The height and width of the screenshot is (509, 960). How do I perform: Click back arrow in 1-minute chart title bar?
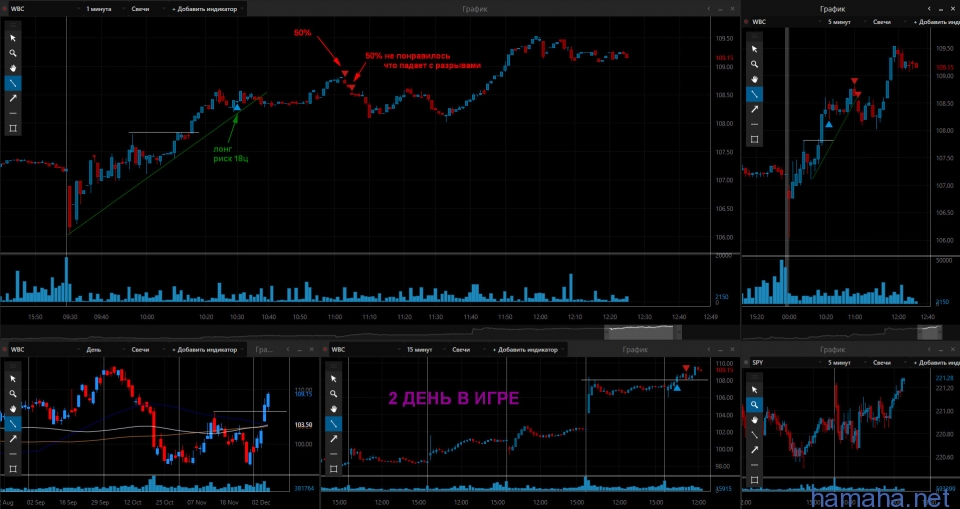[708, 9]
